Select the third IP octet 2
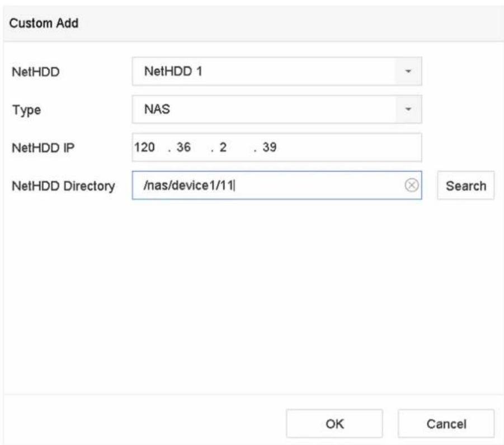This screenshot has width=504, height=445. pos(223,147)
